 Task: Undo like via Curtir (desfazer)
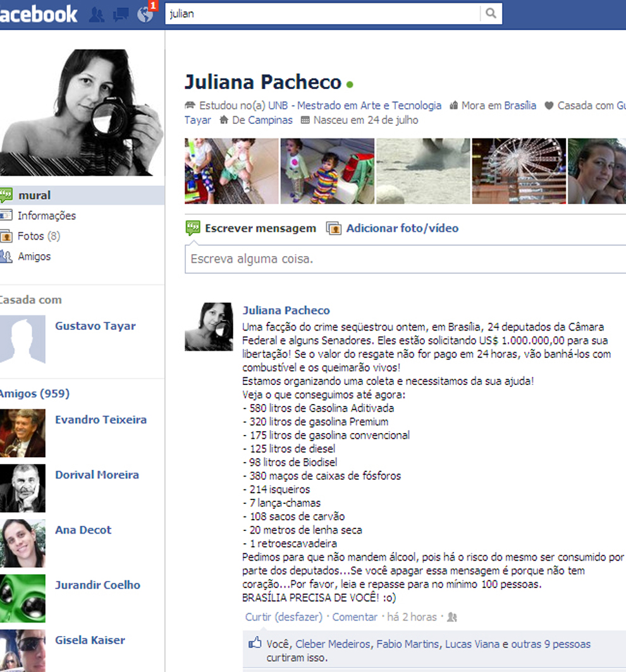pos(283,617)
